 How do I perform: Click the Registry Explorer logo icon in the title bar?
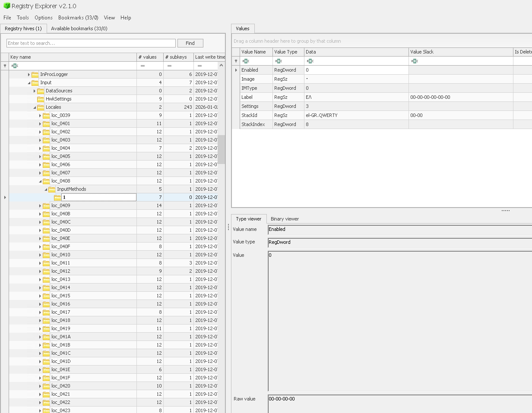(6, 6)
